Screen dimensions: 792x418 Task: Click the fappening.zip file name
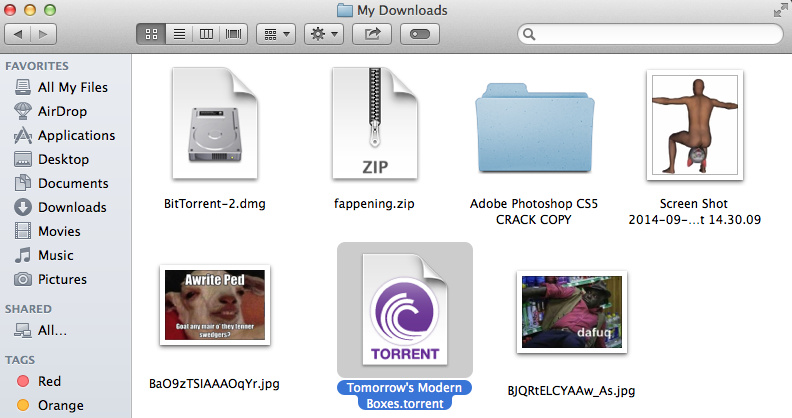tap(374, 204)
